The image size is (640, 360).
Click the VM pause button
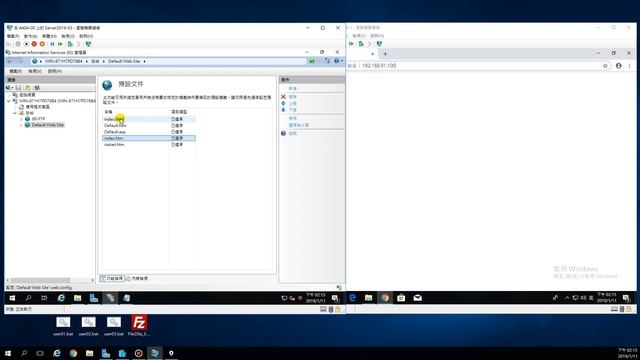click(52, 44)
